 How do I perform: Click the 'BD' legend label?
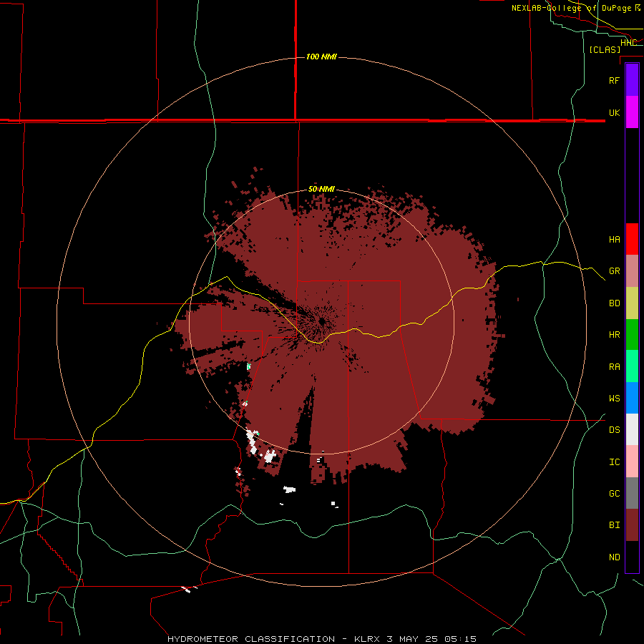pos(615,303)
